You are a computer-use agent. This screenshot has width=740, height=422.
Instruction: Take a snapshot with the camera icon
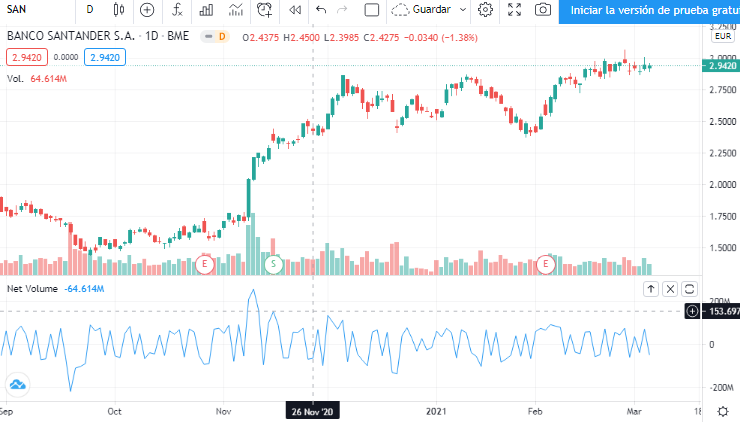click(x=543, y=9)
